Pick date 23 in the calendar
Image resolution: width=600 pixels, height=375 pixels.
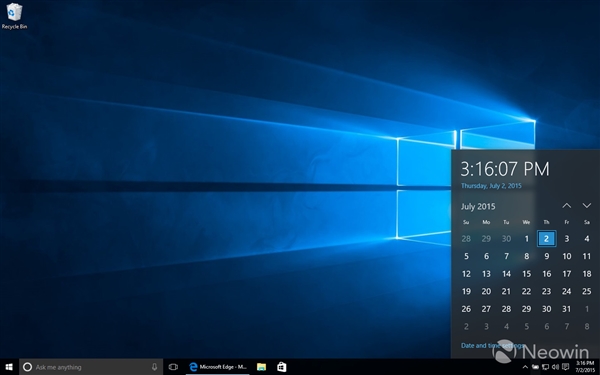(x=546, y=292)
